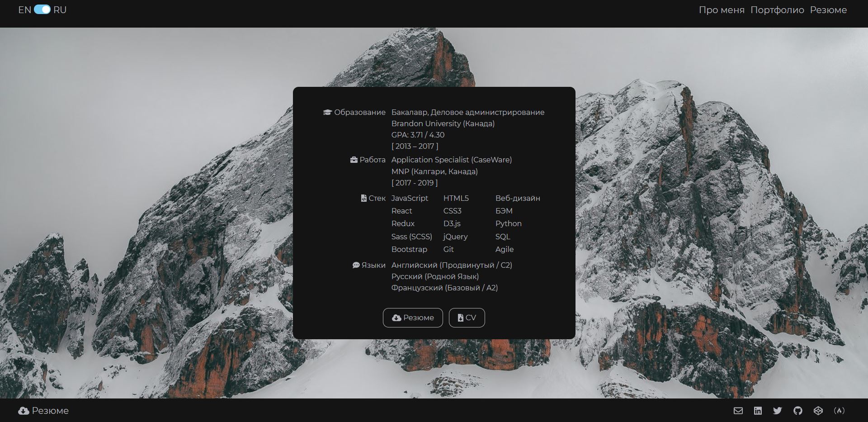Click the Образование section label

(360, 112)
